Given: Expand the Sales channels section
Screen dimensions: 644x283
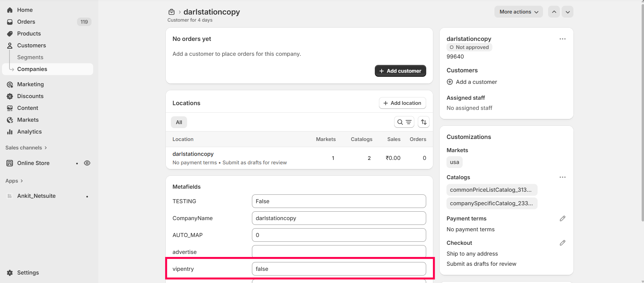Looking at the screenshot, I should pyautogui.click(x=26, y=148).
